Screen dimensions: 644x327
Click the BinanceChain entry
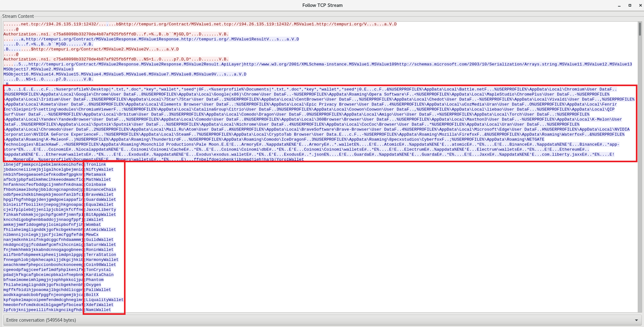(x=101, y=189)
